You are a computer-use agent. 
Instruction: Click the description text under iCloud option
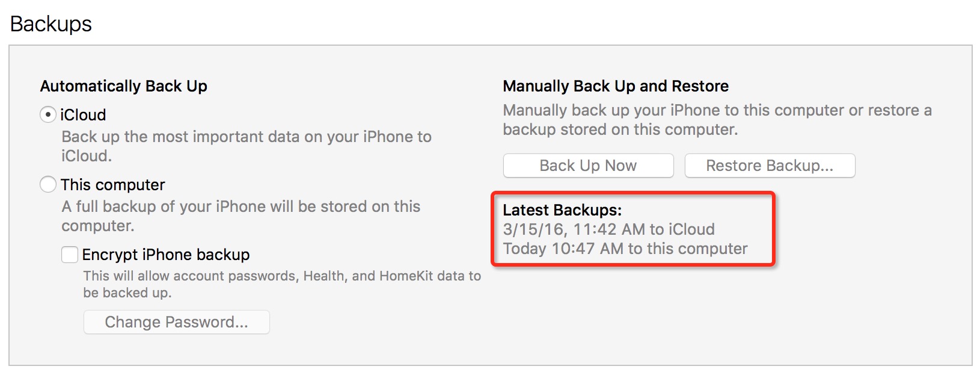[x=247, y=146]
